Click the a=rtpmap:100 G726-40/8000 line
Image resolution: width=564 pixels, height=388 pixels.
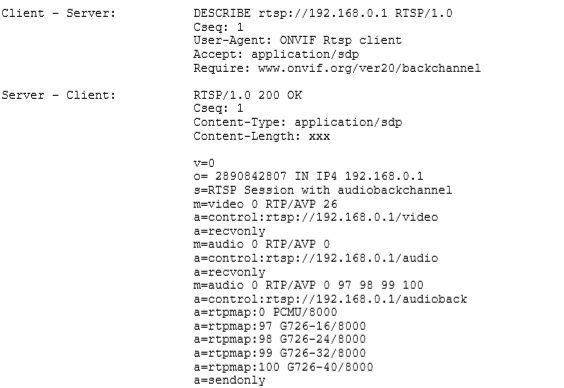coord(283,367)
